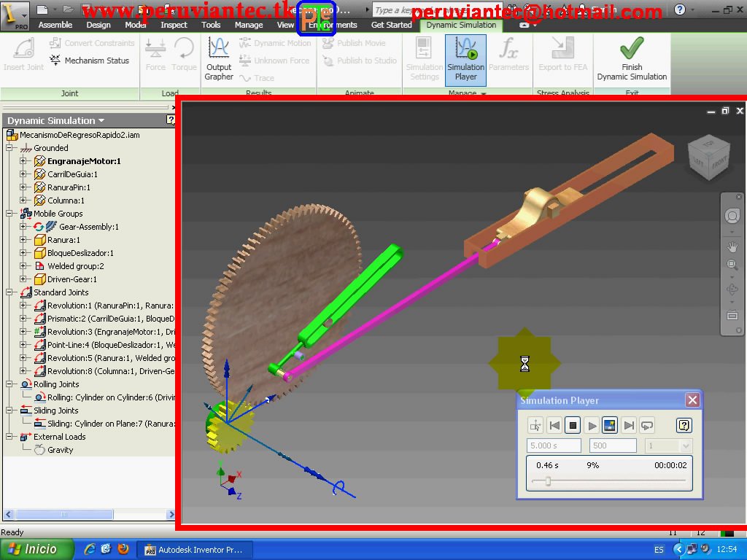Open Simulation Settings
Screen dimensions: 747x560
coord(424,60)
